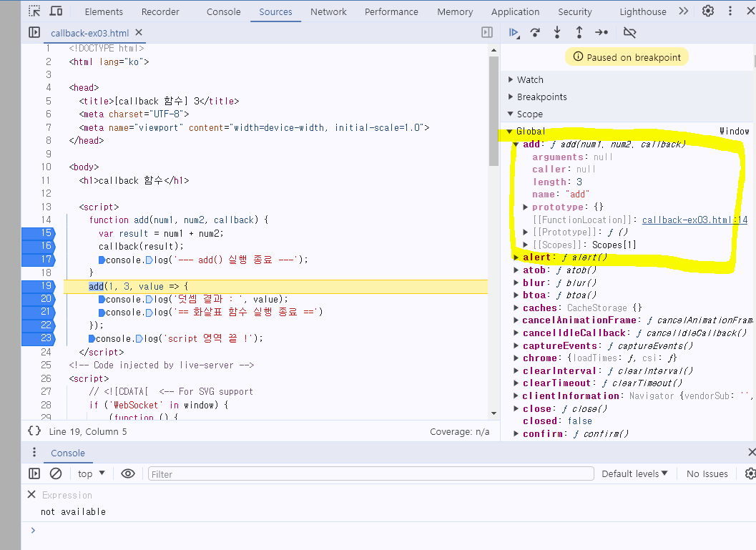756x550 pixels.
Task: Toggle breakpoint on line 19
Action: pos(39,286)
